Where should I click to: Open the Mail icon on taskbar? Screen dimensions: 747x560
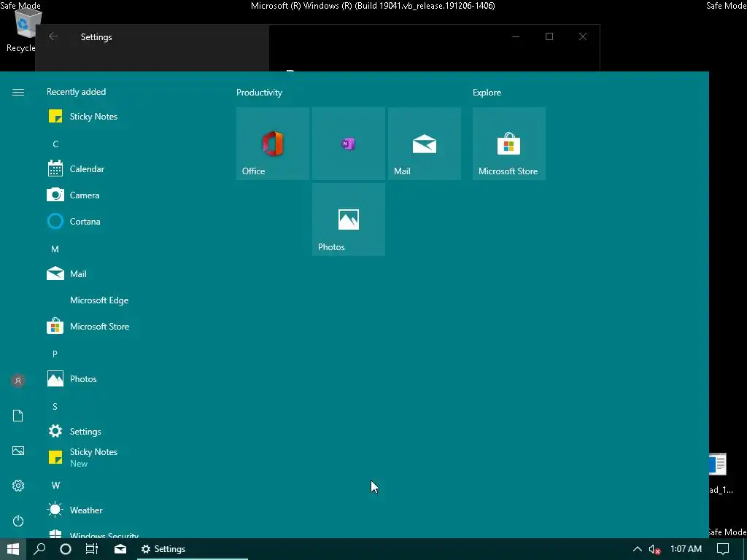pyautogui.click(x=120, y=549)
